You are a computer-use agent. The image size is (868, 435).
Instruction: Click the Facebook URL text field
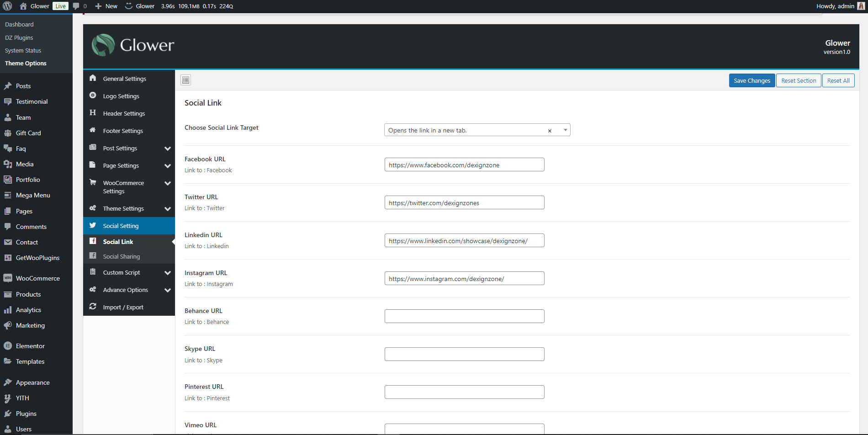tap(464, 165)
